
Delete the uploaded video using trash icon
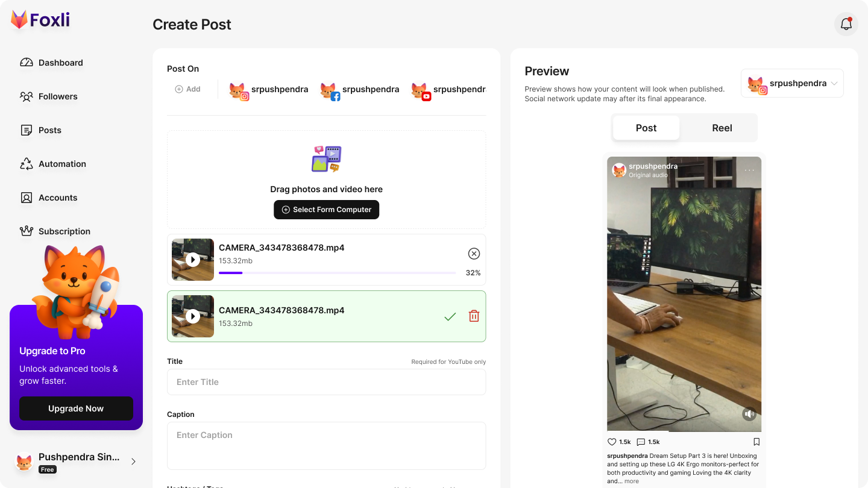tap(474, 316)
